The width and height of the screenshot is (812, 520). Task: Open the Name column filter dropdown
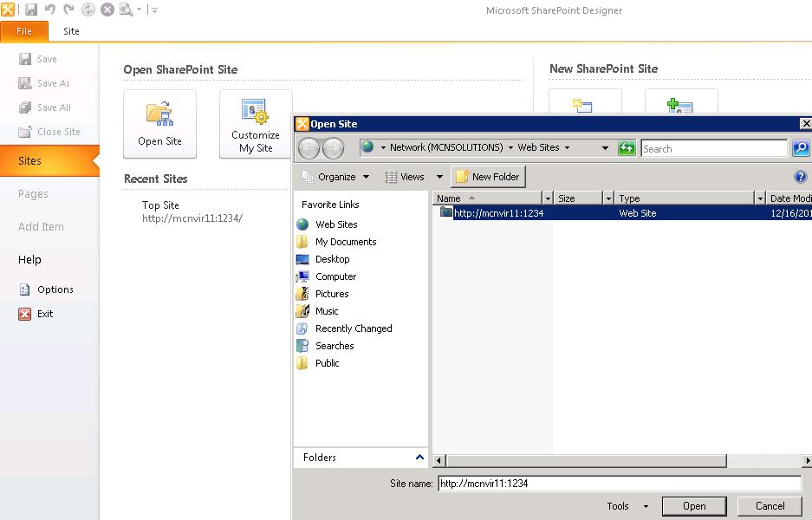tap(548, 198)
